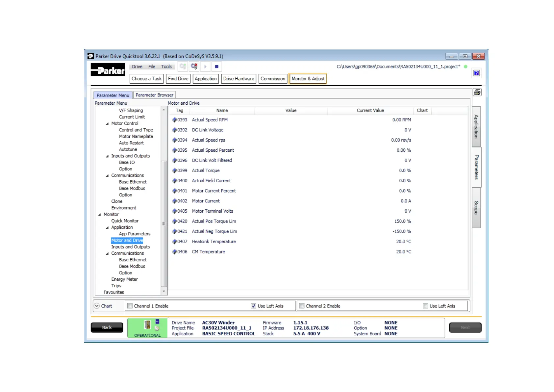Switch to the Parameter Browser tab
The height and width of the screenshot is (392, 554).
point(154,95)
